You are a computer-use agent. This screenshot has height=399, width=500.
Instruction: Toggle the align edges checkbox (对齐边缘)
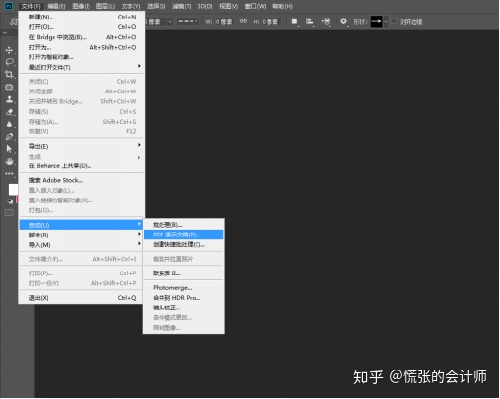click(394, 21)
